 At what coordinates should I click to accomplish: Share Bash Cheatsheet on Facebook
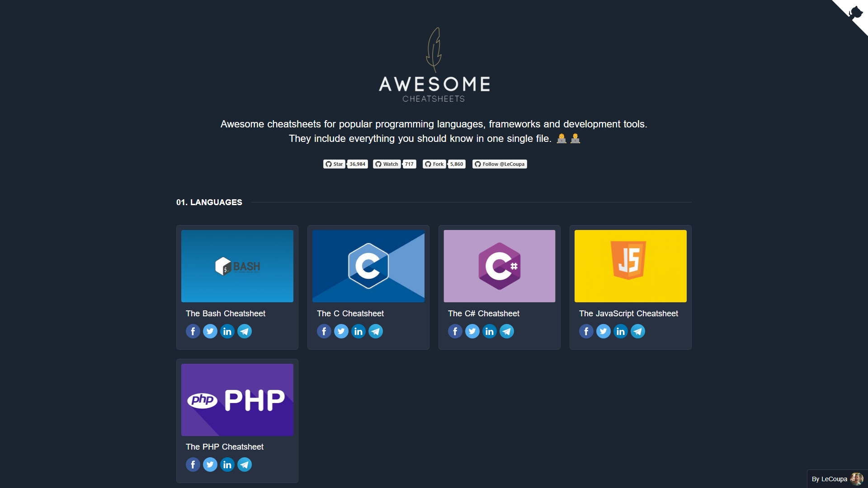pos(193,331)
